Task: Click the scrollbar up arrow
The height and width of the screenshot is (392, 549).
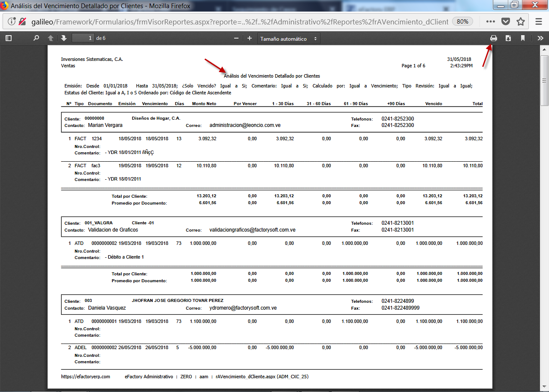Action: pyautogui.click(x=545, y=50)
